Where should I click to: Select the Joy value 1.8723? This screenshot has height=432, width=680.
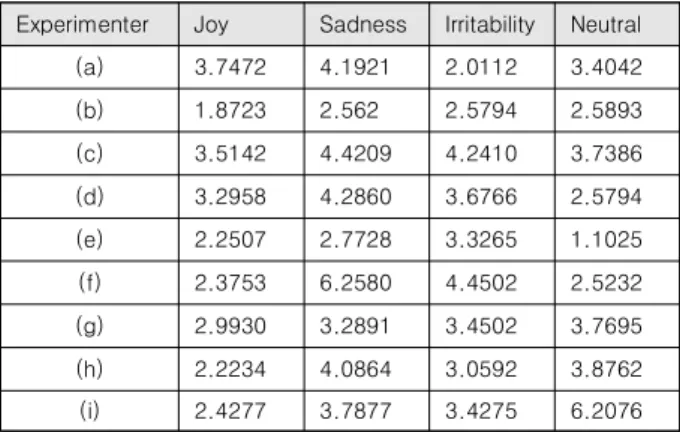click(230, 110)
